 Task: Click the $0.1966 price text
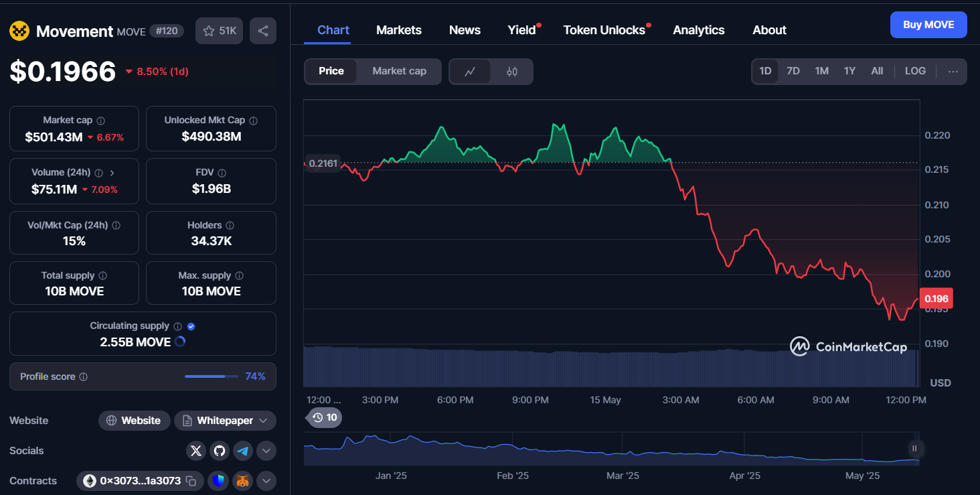63,71
